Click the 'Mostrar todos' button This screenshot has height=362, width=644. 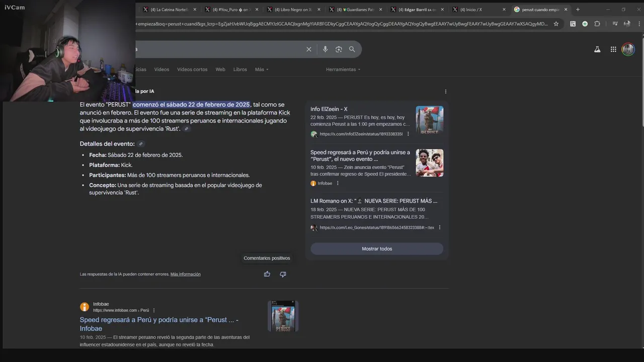(377, 249)
